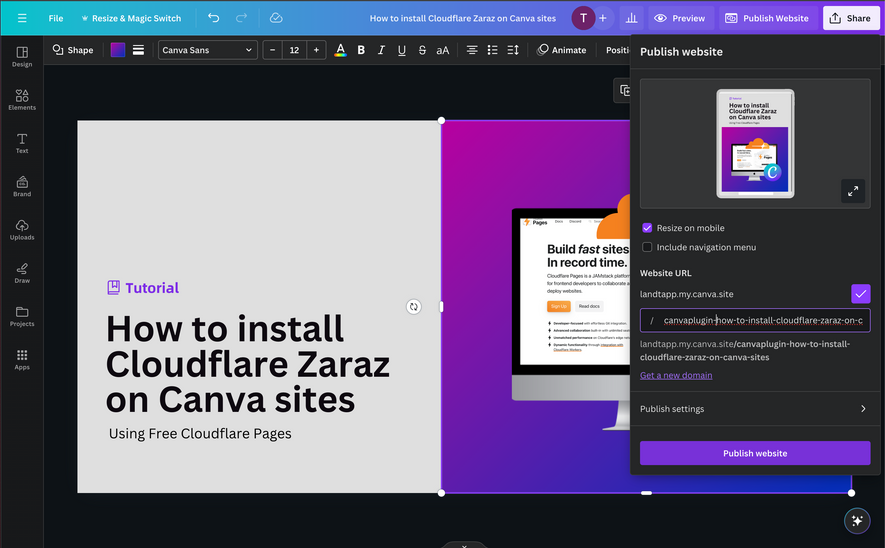885x548 pixels.
Task: Click the undo arrow icon
Action: (214, 18)
